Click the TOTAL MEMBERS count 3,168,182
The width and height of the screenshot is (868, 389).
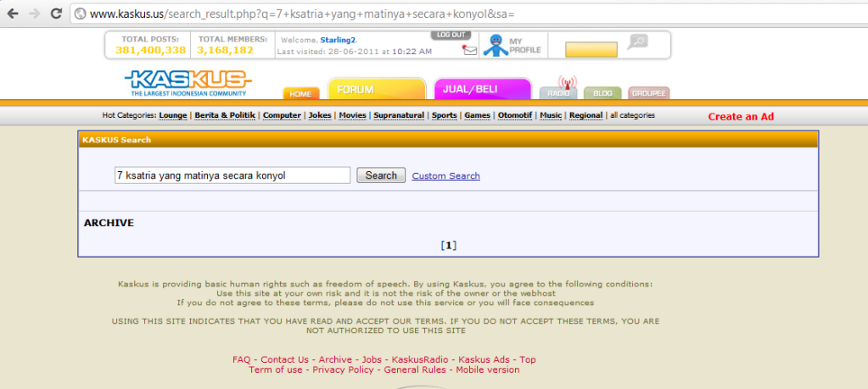(x=226, y=50)
